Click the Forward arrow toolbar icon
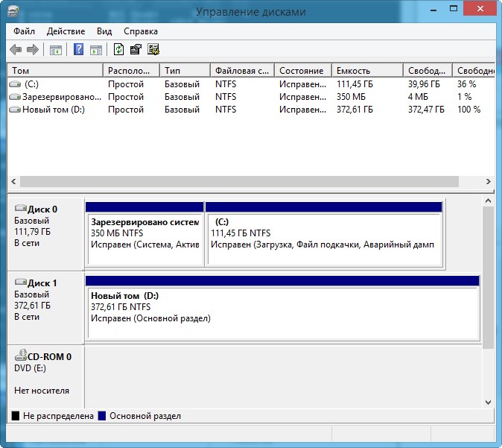Screen dimensions: 502x448 [x=32, y=50]
